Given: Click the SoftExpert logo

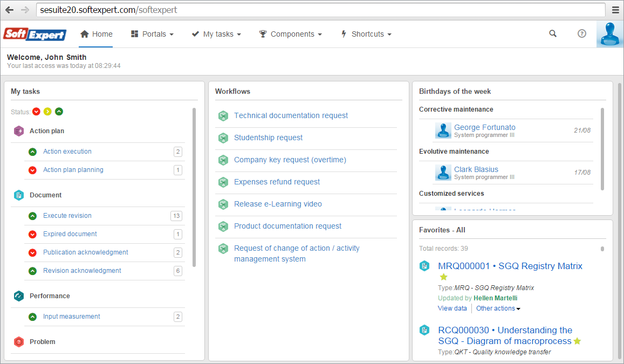Looking at the screenshot, I should 35,34.
